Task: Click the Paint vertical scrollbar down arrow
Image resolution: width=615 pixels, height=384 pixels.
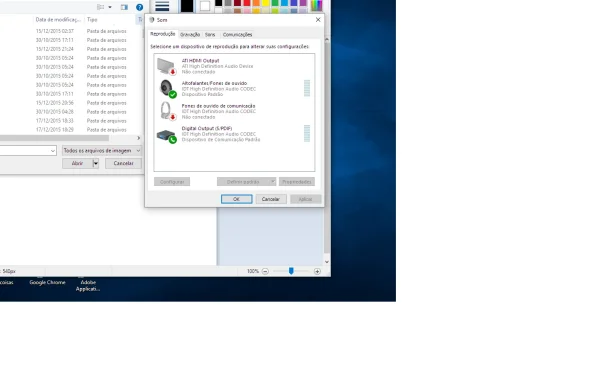Action: click(327, 262)
